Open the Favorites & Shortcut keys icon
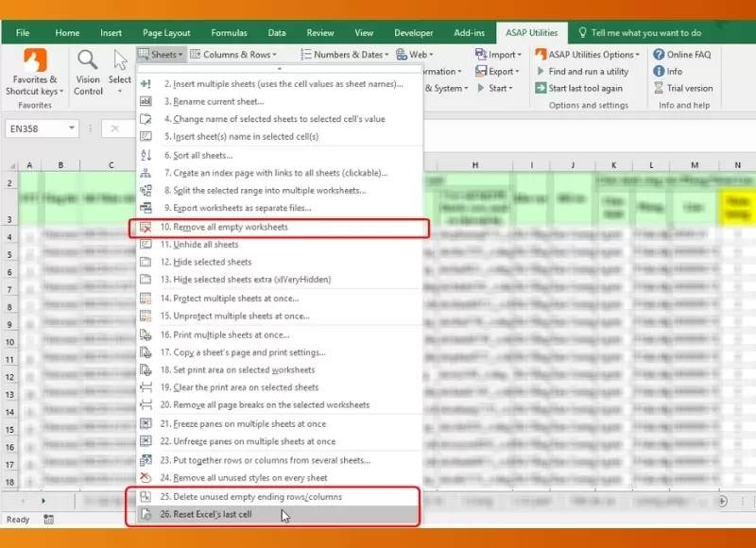This screenshot has height=548, width=756. [x=35, y=60]
